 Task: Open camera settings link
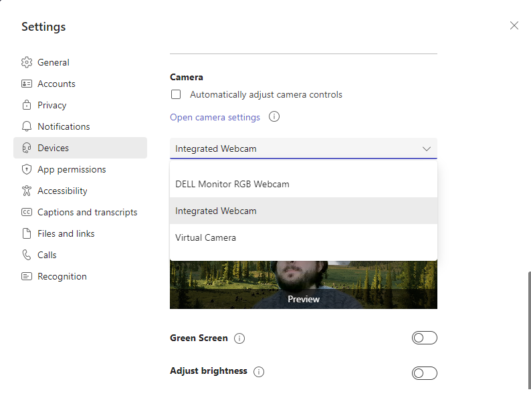pyautogui.click(x=215, y=117)
